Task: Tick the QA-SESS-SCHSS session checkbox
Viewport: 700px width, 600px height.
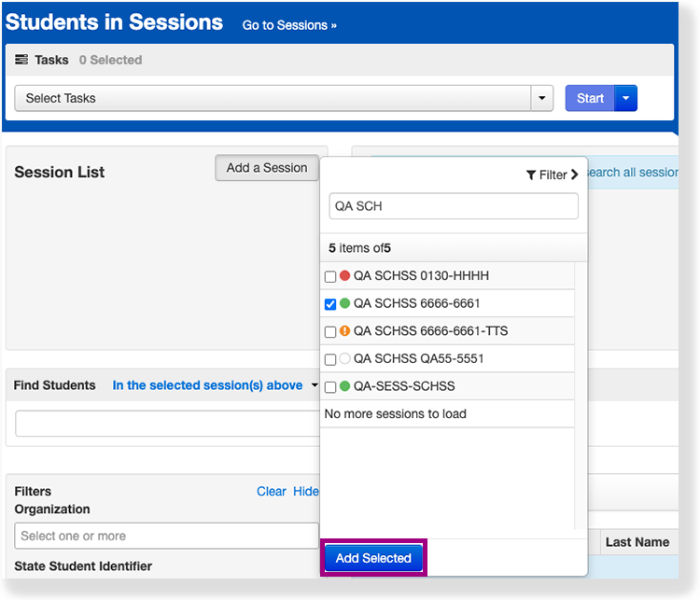Action: [330, 387]
